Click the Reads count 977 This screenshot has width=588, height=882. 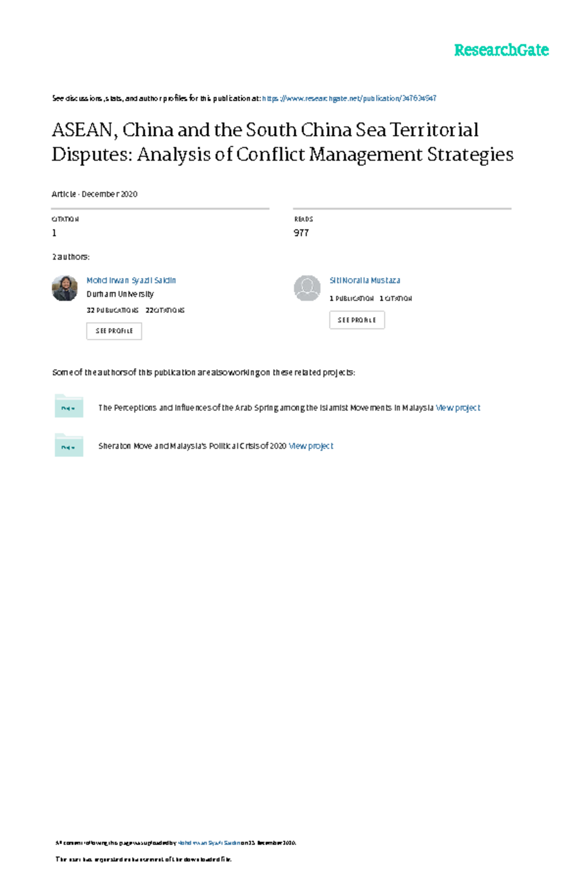[301, 233]
